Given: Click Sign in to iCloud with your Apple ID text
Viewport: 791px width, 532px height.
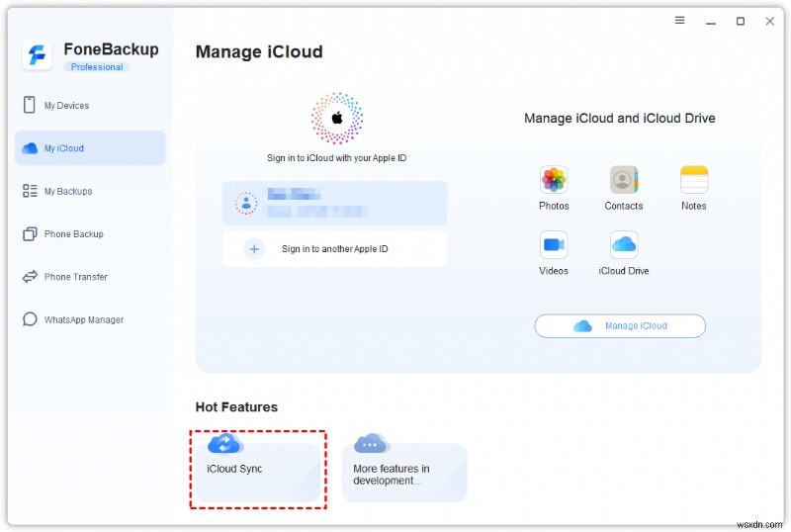Looking at the screenshot, I should pos(336,158).
